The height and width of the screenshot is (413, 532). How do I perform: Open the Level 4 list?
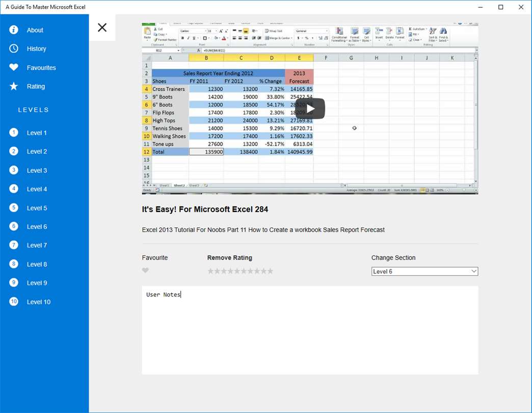pos(37,189)
